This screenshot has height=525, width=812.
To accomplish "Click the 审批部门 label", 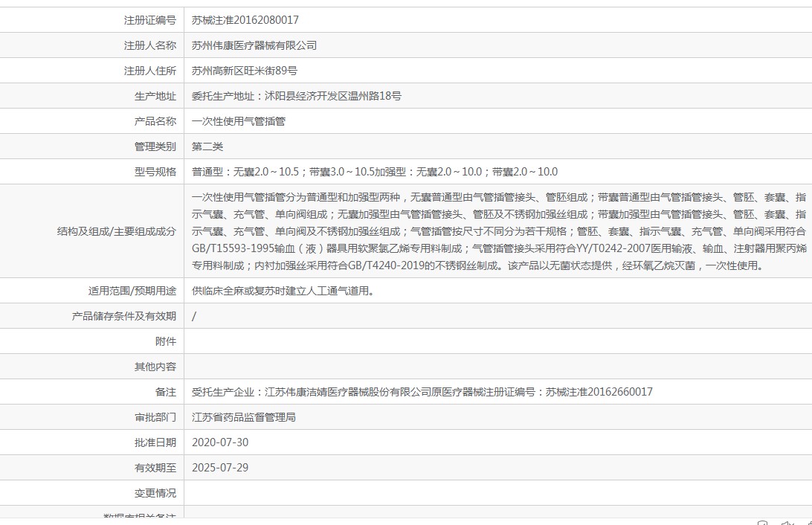I will click(x=155, y=417).
